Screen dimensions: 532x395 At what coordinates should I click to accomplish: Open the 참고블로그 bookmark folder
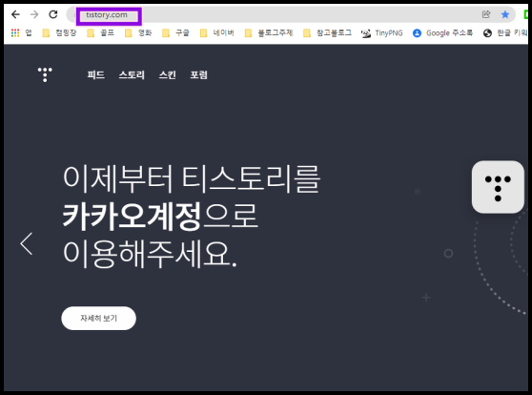327,33
